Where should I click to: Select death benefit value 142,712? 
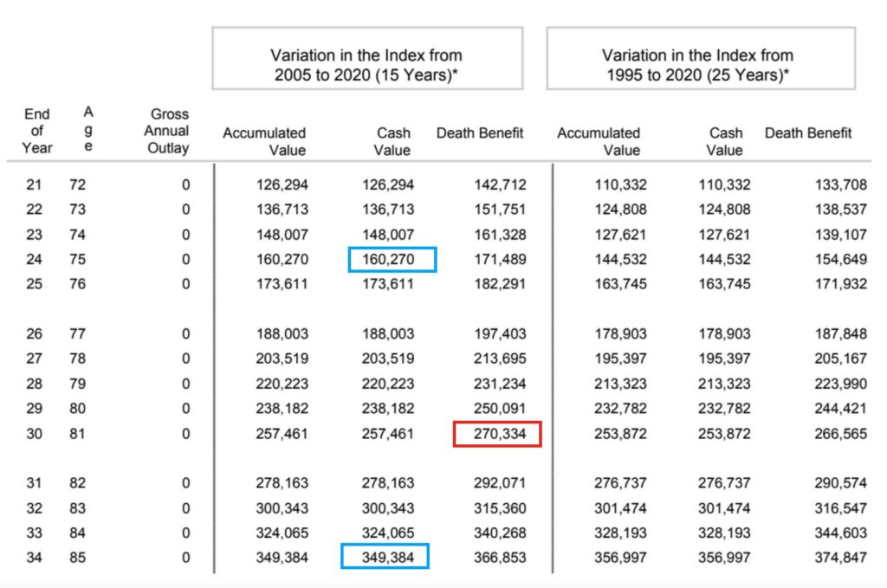click(x=499, y=184)
